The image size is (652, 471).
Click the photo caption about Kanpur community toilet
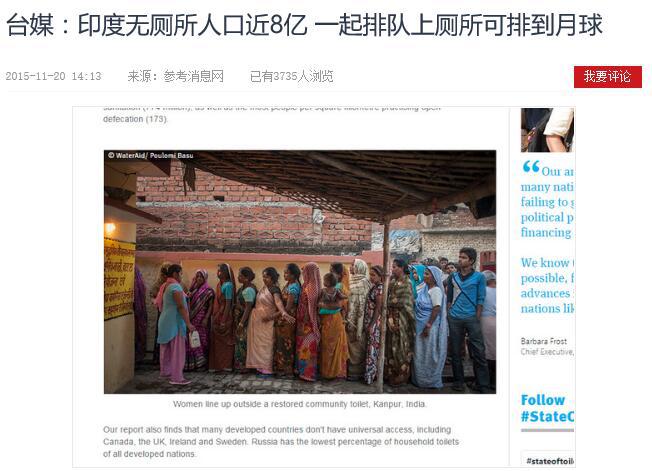tap(300, 404)
